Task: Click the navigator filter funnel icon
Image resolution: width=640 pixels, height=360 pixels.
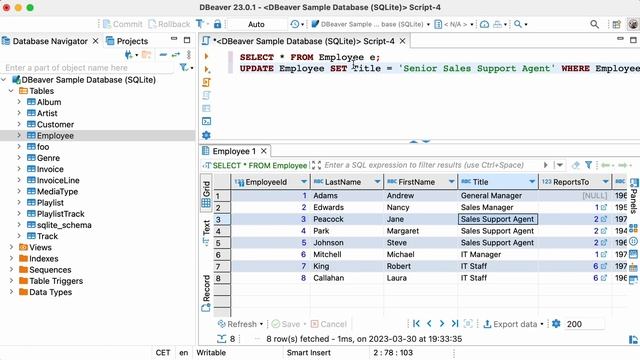Action: tap(184, 67)
